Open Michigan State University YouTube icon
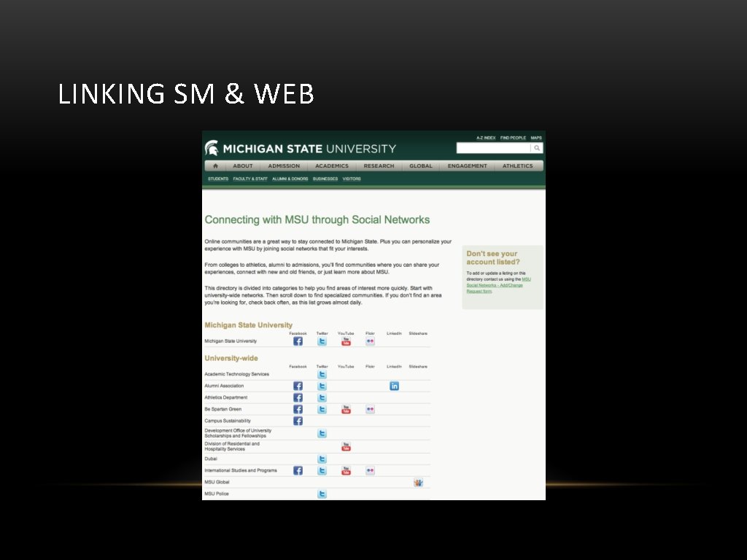Viewport: 747px width, 560px height. 347,341
